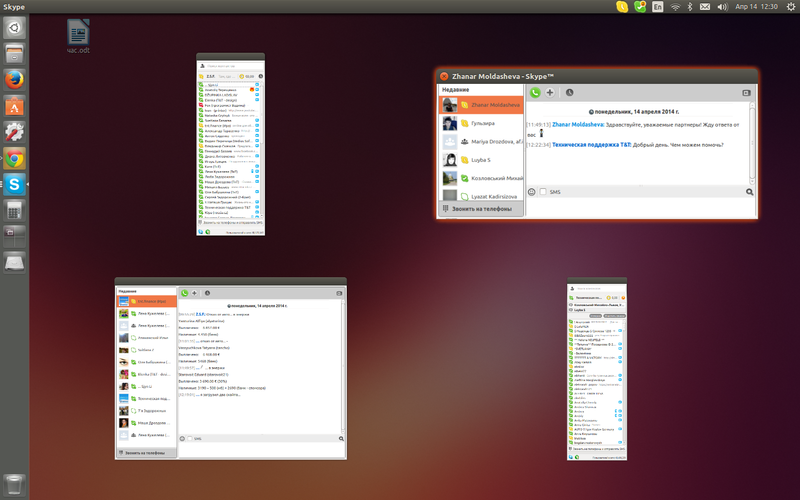Tick the SMS checkbox in bottom-left Skype chat
The width and height of the screenshot is (800, 500).
pos(190,438)
